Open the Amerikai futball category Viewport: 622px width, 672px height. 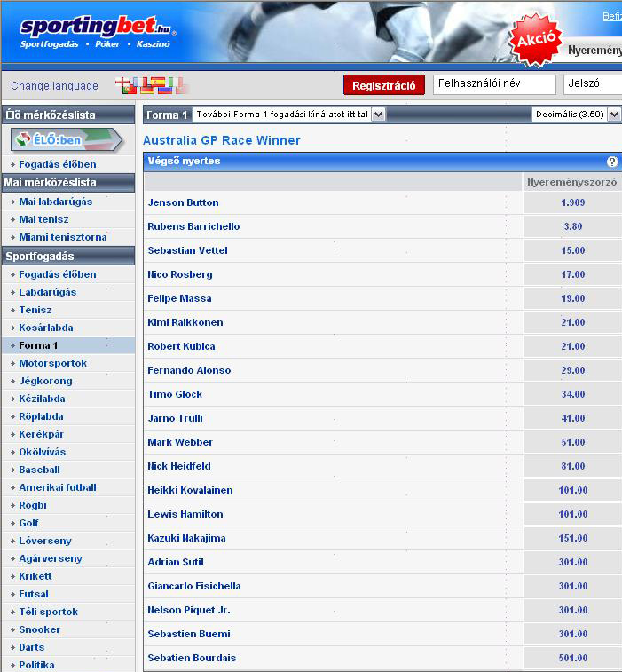[58, 487]
